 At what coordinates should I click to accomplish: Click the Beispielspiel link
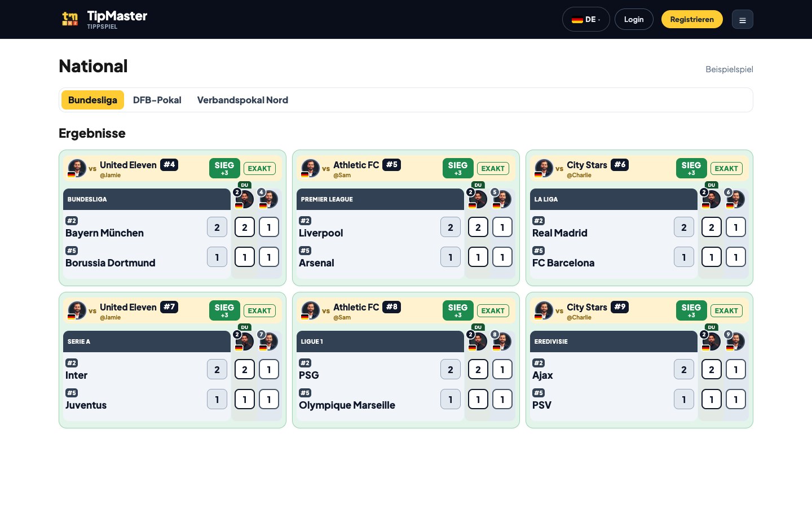(x=729, y=69)
